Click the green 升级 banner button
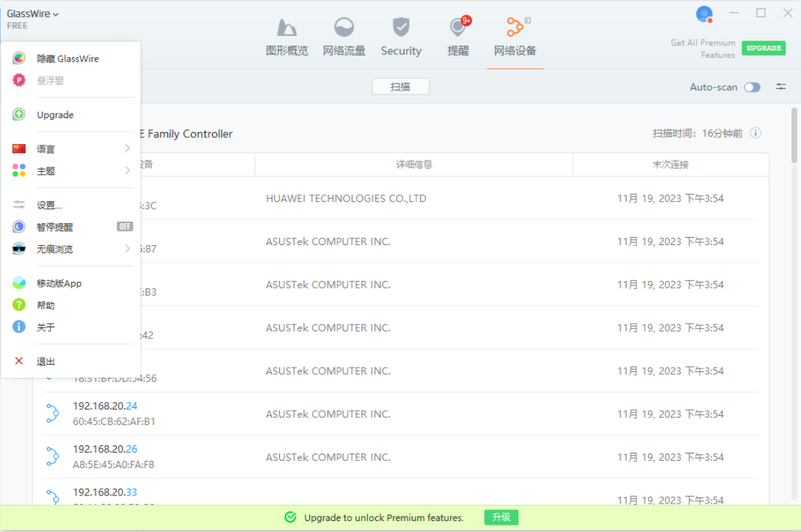Screen dimensions: 801x532 click(501, 517)
